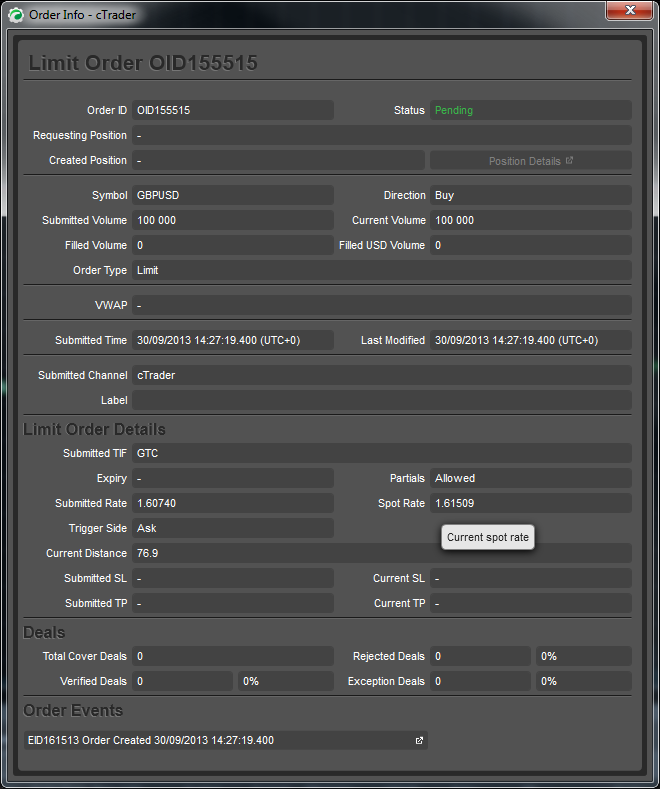Select the EID161513 Order Created event row

point(226,741)
